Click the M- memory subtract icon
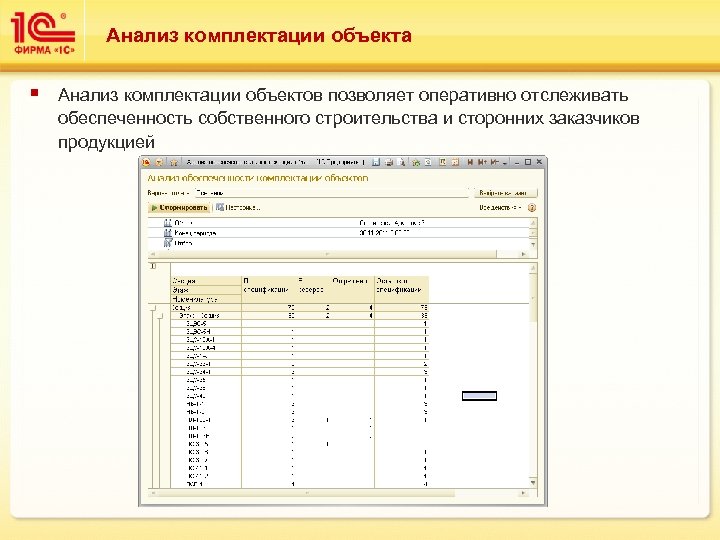 click(x=494, y=162)
